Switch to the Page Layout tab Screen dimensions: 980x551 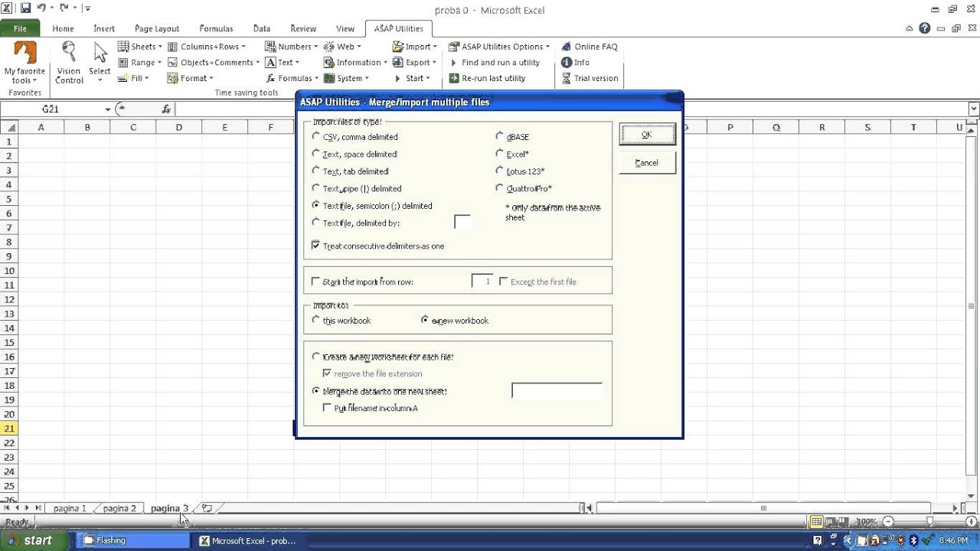(157, 28)
